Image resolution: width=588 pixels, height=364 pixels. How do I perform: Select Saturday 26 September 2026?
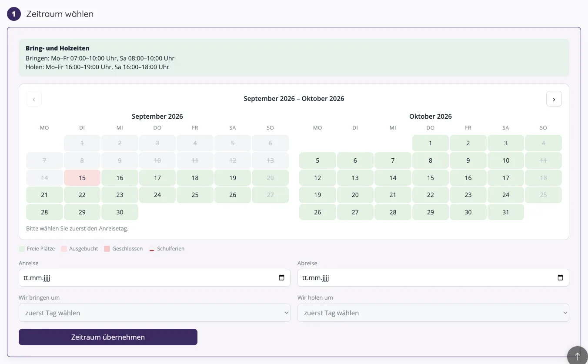click(233, 195)
